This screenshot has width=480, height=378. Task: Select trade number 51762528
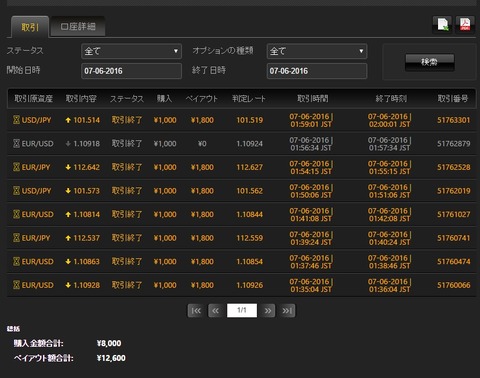click(454, 167)
